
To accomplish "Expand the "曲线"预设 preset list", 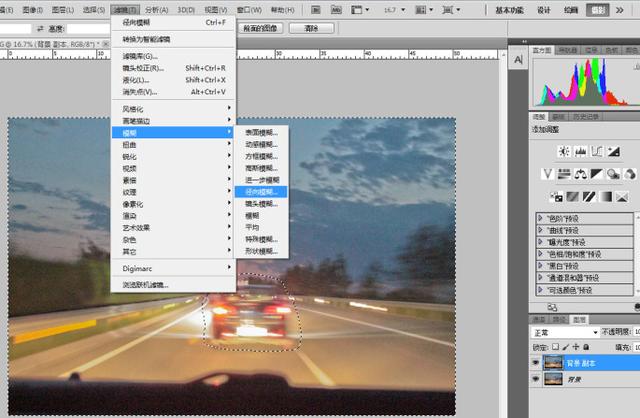I will click(x=540, y=230).
